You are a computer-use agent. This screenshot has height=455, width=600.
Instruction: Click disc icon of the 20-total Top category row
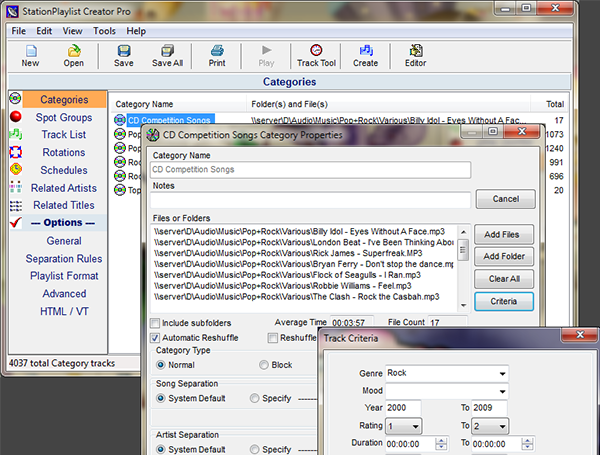(120, 190)
